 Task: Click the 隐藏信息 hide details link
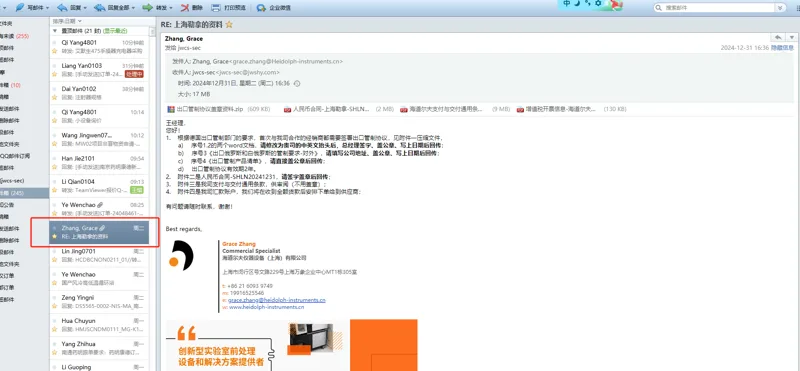(x=782, y=47)
